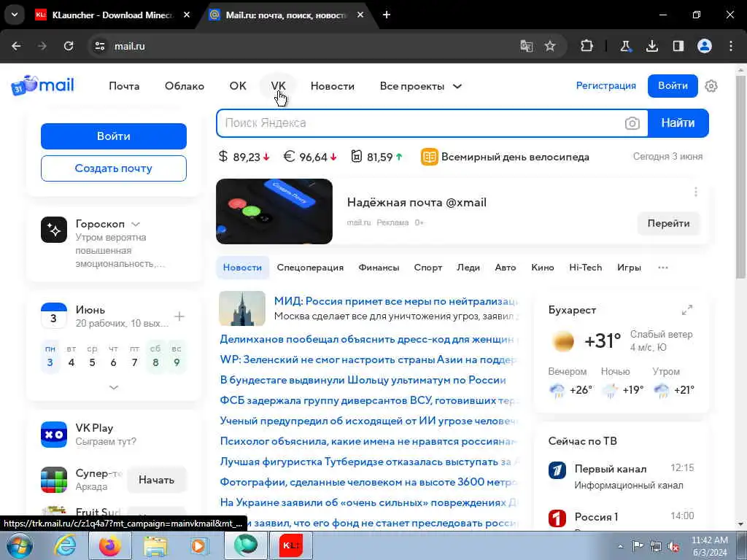This screenshot has height=560, width=747.
Task: Select the Спорт news tab
Action: (427, 268)
